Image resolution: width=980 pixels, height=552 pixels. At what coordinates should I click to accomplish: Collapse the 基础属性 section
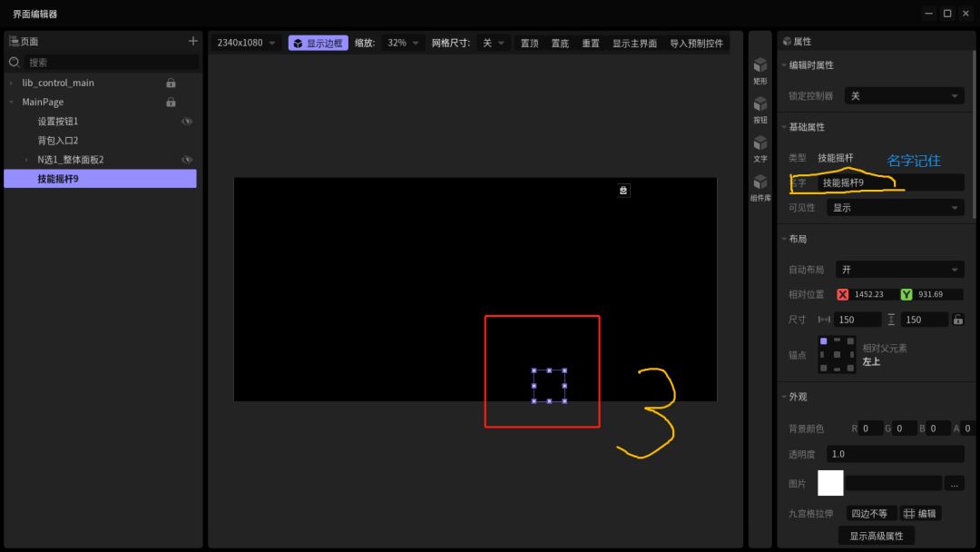784,127
